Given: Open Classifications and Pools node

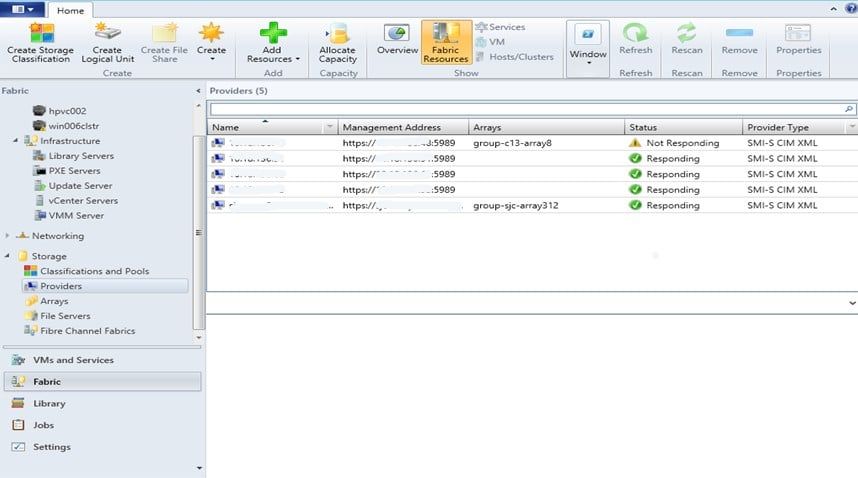Looking at the screenshot, I should point(94,271).
